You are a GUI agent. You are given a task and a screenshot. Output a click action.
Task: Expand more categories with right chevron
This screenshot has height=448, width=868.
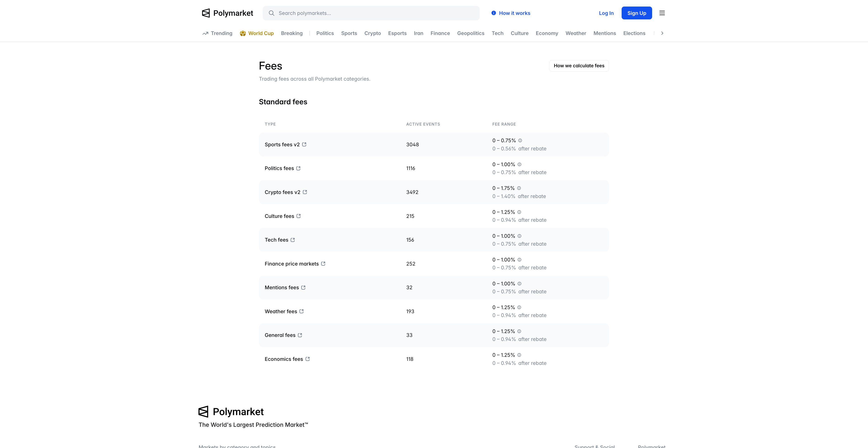[x=662, y=33]
